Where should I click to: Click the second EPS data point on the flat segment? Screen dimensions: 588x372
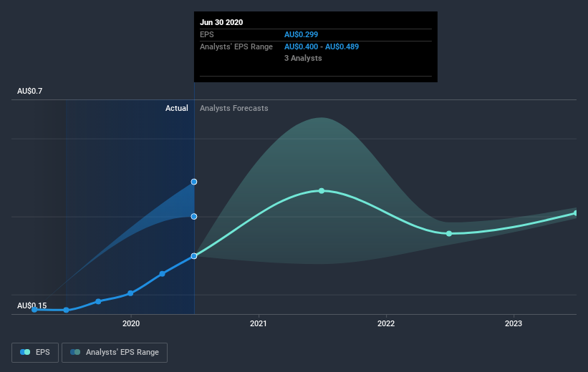coord(67,310)
